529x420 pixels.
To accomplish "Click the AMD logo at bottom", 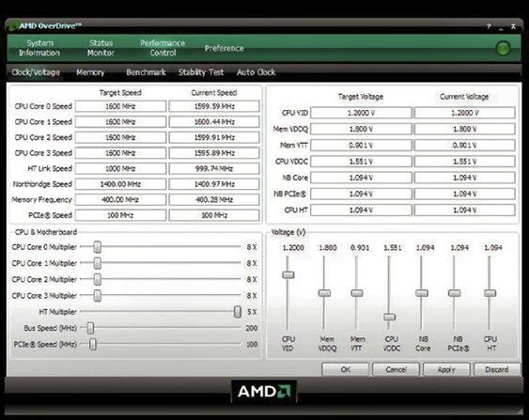I will tap(264, 391).
